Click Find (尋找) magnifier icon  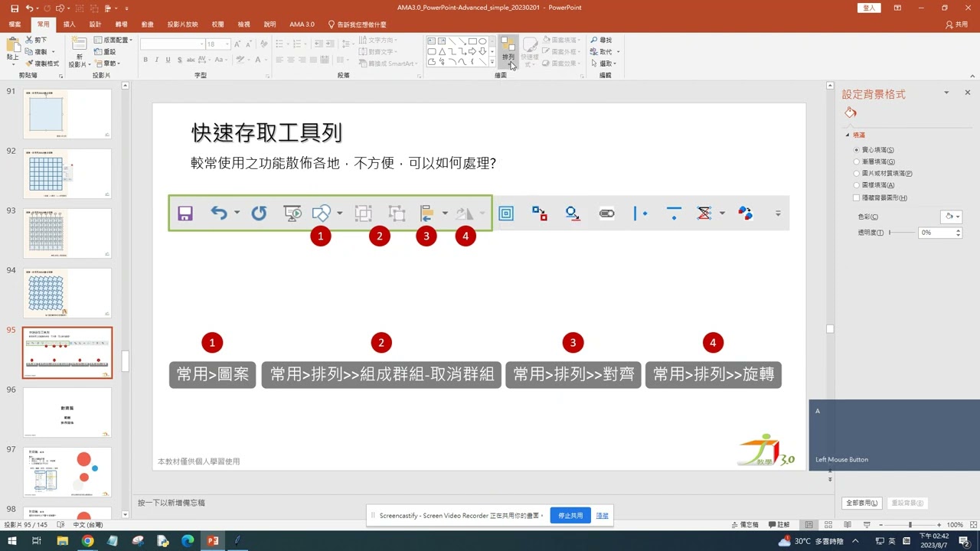point(594,40)
